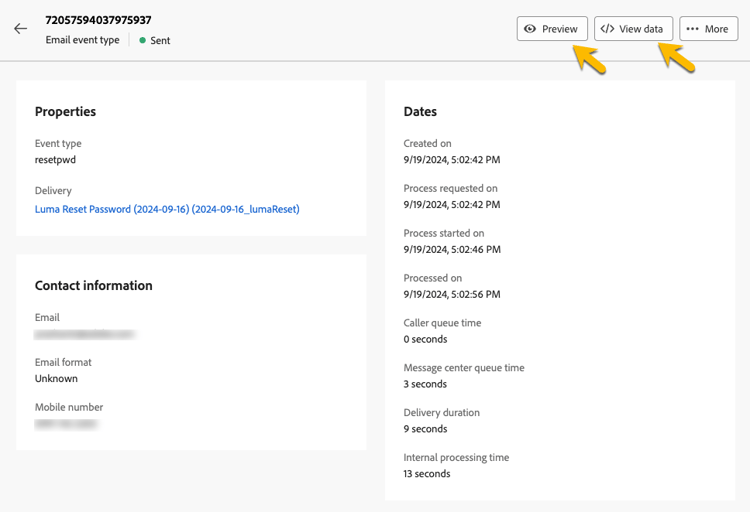Click the Delivery duration 9 seconds value

(425, 429)
